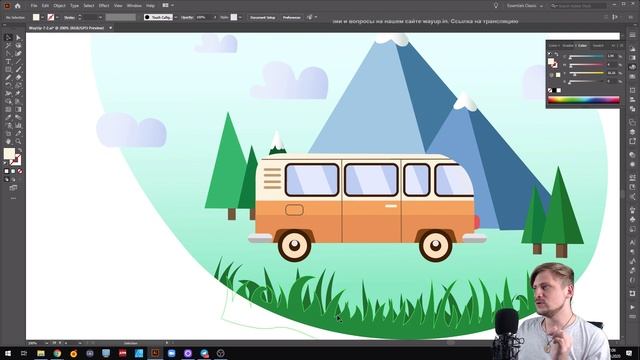Select the Artboard tool

pyautogui.click(x=8, y=133)
